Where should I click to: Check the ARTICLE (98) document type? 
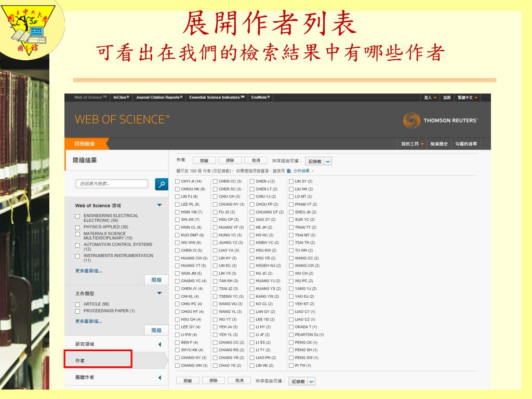tap(77, 304)
